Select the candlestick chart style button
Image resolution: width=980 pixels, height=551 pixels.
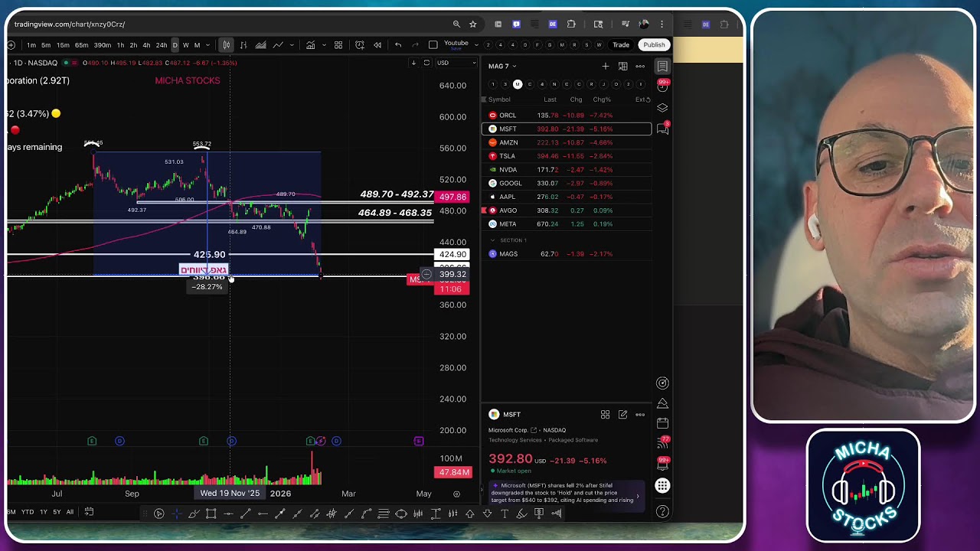[x=226, y=45]
